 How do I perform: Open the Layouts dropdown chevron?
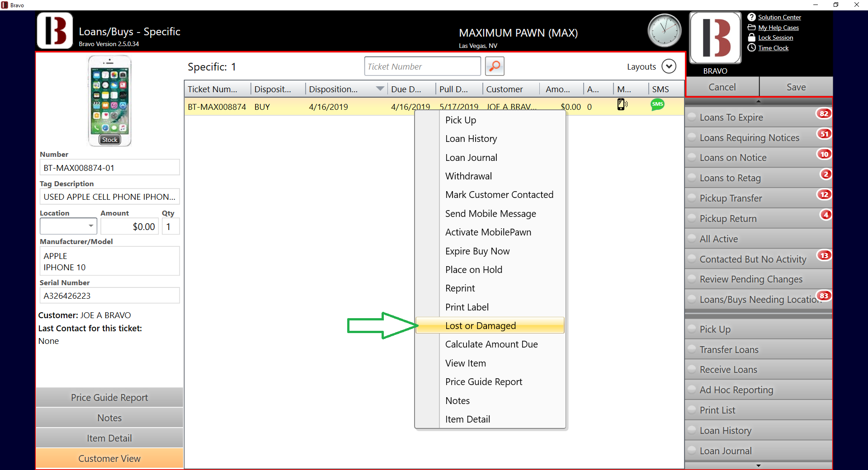pos(669,66)
